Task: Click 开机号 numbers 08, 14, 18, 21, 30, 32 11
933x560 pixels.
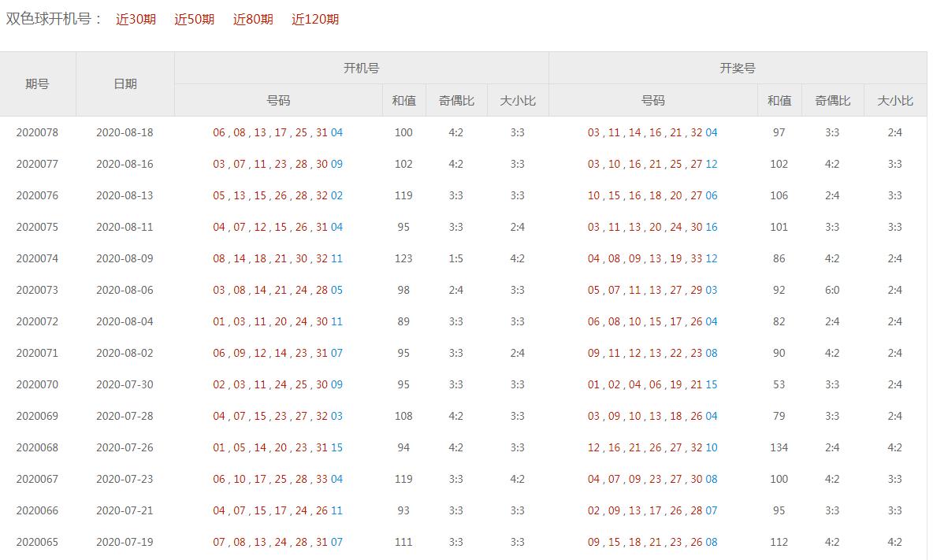Action: 278,258
